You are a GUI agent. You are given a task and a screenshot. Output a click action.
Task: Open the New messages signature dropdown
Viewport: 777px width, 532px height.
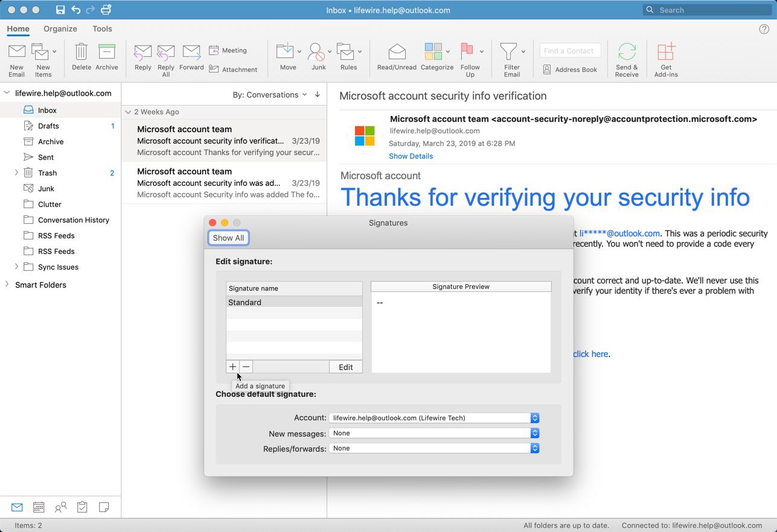[x=434, y=433]
